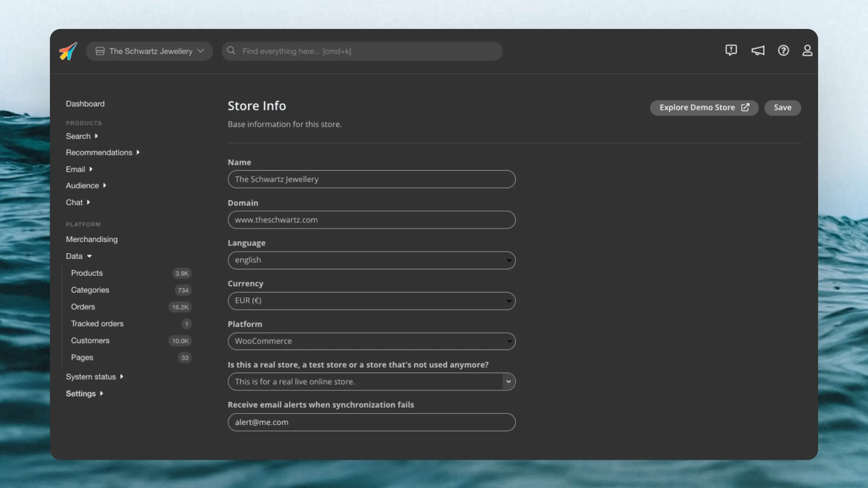This screenshot has height=488, width=868.
Task: Click the 16.2K Orders count badge
Action: (x=180, y=307)
